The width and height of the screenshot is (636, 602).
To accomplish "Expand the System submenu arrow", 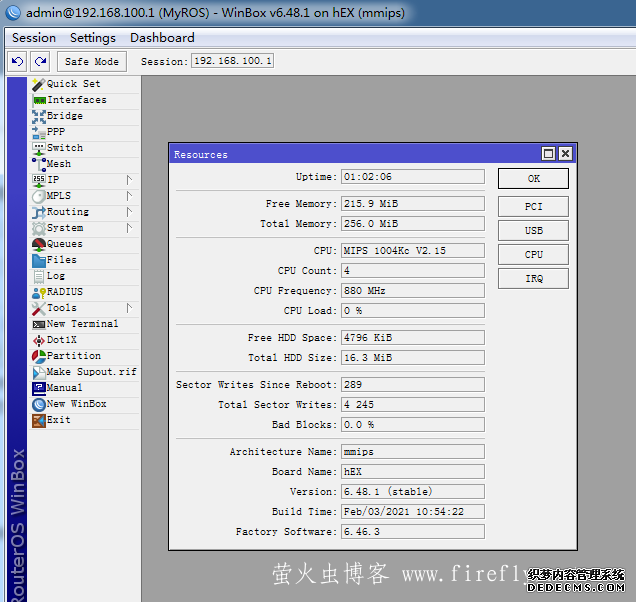I will (129, 228).
